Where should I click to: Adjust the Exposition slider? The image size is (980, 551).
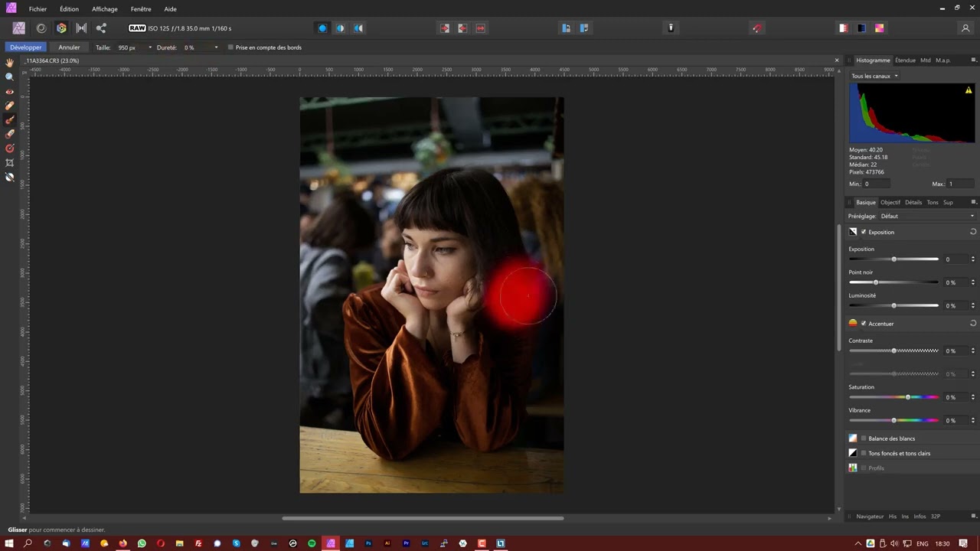point(893,259)
